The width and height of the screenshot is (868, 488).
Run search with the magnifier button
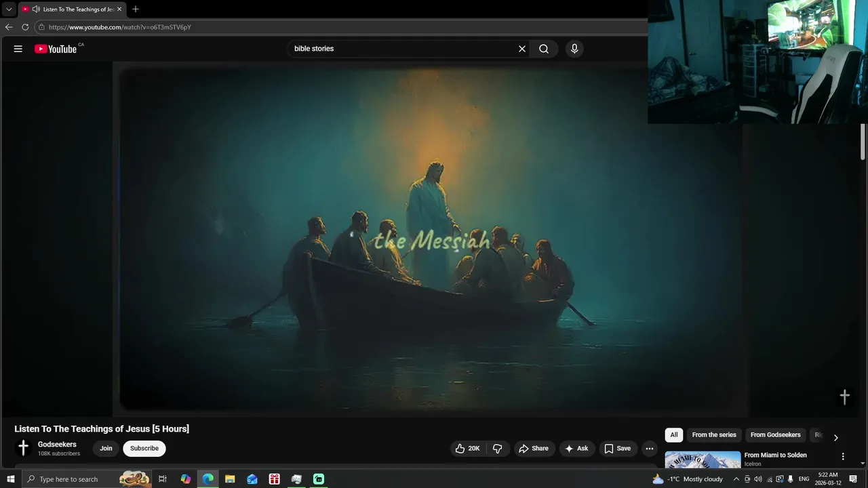tap(544, 49)
